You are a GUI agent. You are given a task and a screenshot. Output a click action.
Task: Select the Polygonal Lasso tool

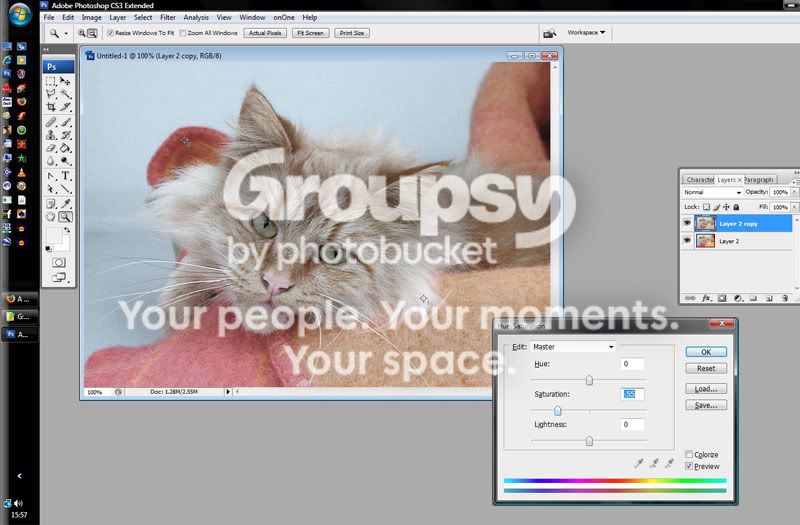tap(51, 94)
